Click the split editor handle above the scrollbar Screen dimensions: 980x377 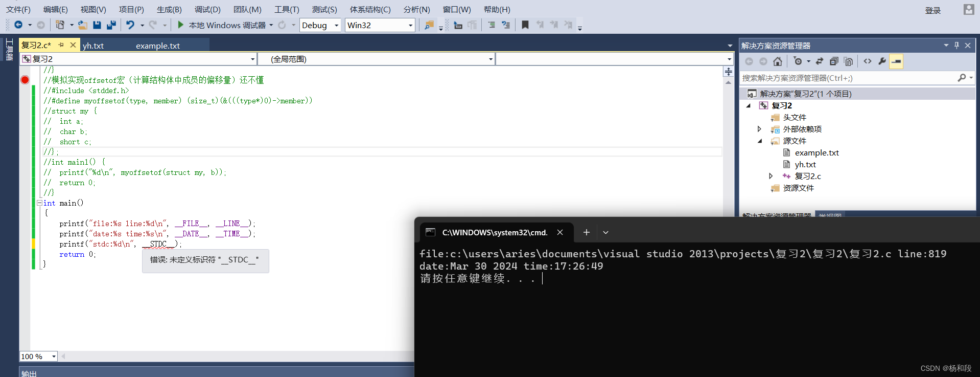coord(729,72)
